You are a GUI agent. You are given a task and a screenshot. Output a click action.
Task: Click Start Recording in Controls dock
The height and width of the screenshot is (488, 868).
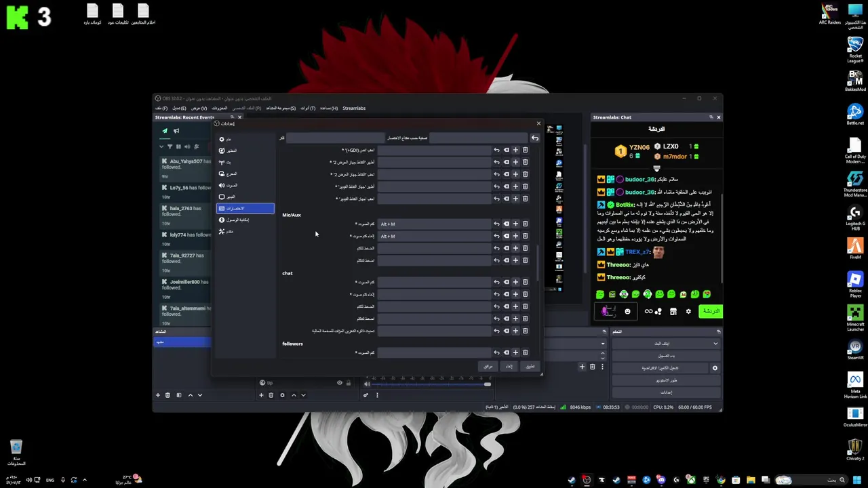coord(667,356)
